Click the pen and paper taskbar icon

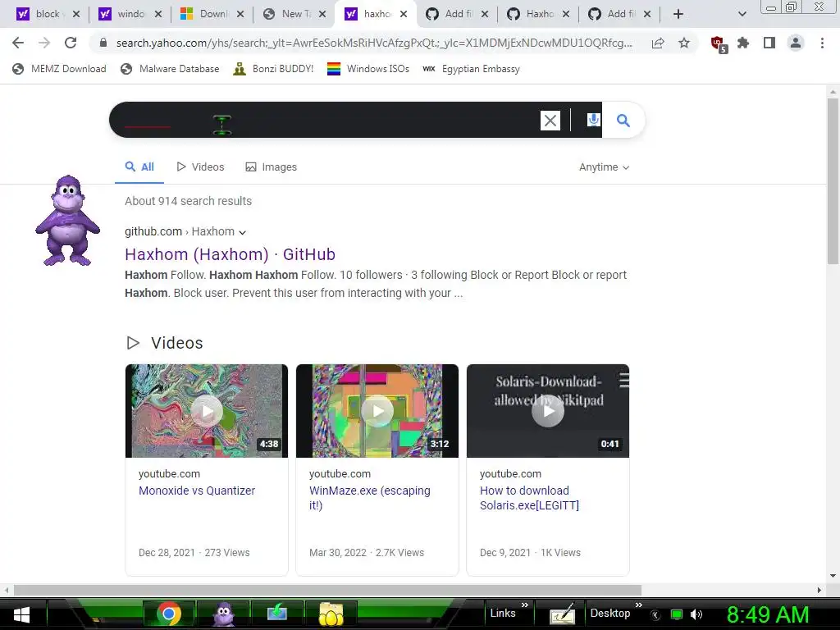[562, 614]
